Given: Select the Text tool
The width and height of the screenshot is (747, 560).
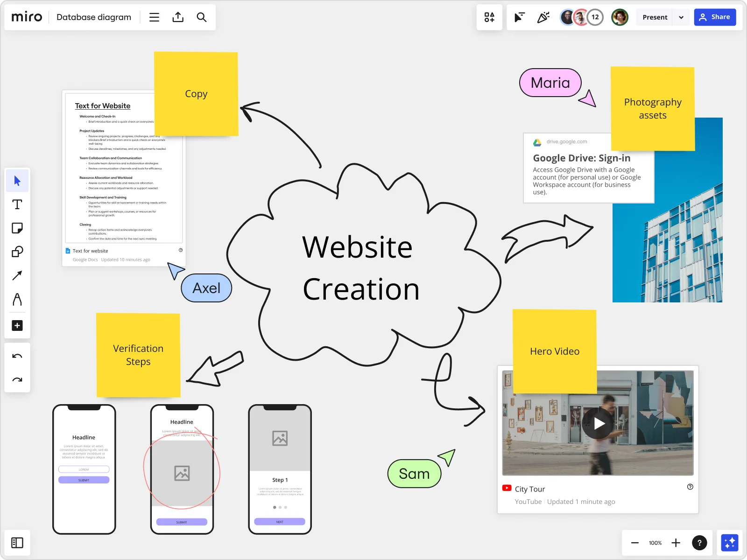Looking at the screenshot, I should [17, 204].
